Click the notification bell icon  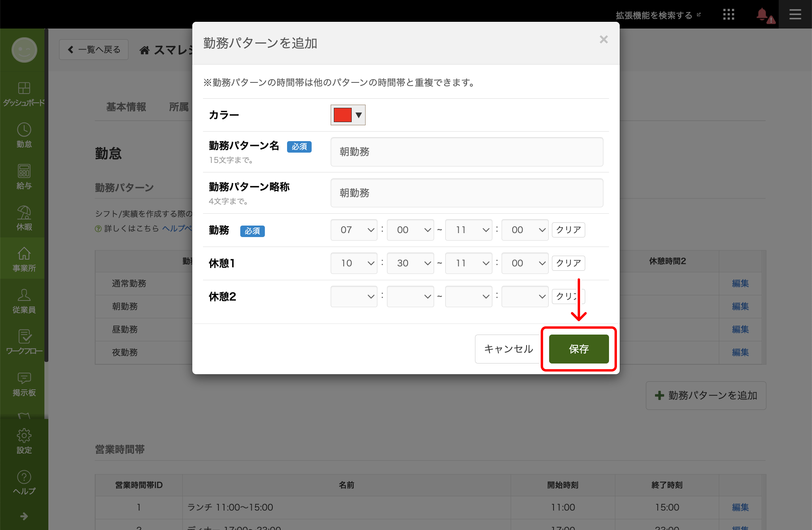[x=762, y=15]
